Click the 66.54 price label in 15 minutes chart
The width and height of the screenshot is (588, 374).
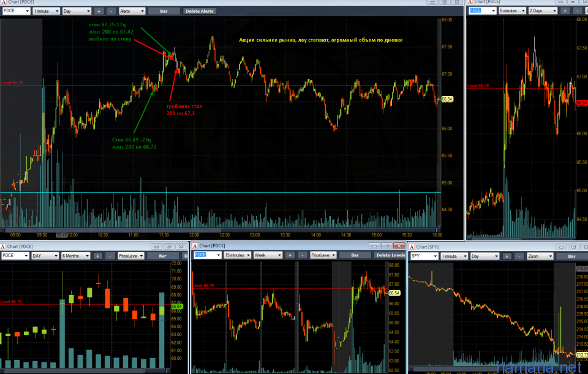pyautogui.click(x=394, y=293)
